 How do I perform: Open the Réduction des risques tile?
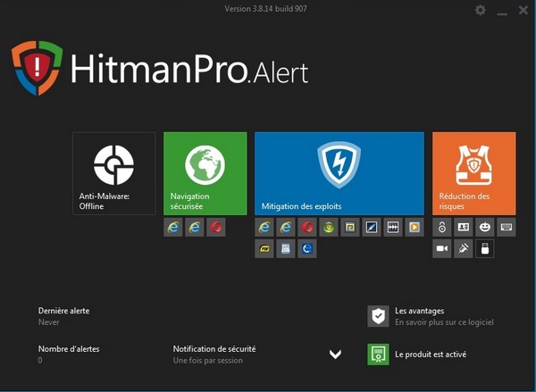click(474, 173)
